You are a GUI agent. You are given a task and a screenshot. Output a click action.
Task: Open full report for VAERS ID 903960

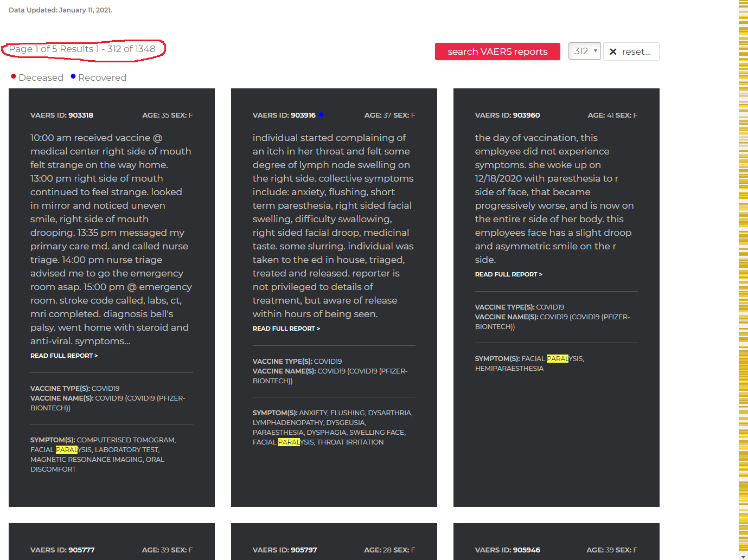[509, 274]
